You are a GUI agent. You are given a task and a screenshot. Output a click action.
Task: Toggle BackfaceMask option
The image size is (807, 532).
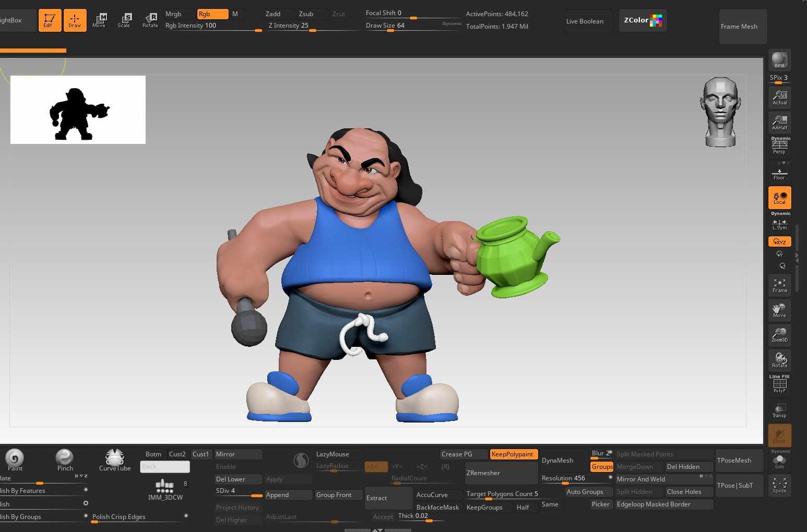click(x=437, y=507)
